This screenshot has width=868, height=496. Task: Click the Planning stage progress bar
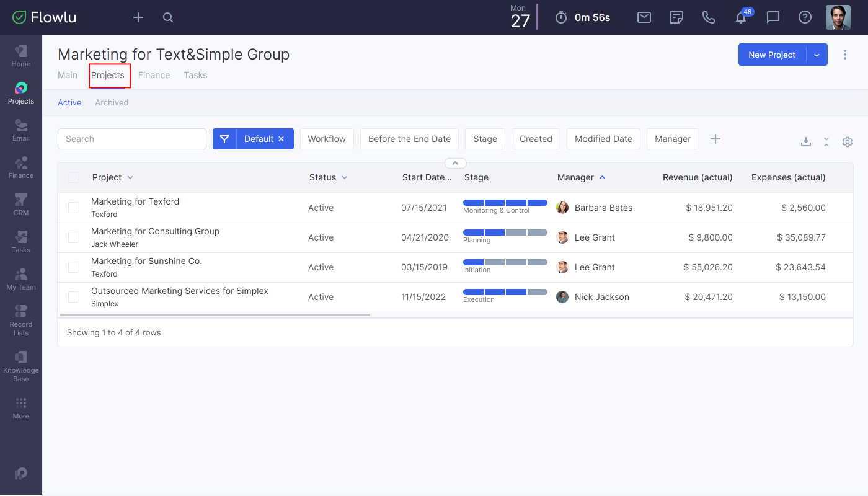[x=505, y=232]
